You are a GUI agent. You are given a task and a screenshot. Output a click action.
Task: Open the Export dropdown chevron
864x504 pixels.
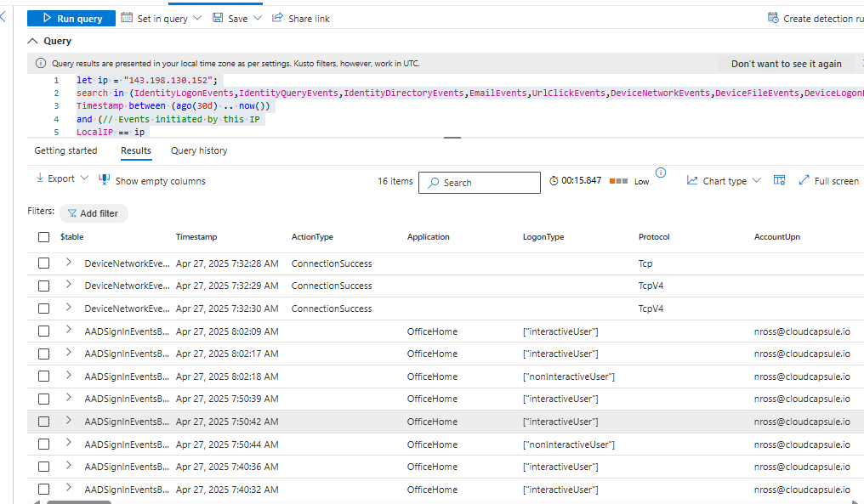pos(84,178)
